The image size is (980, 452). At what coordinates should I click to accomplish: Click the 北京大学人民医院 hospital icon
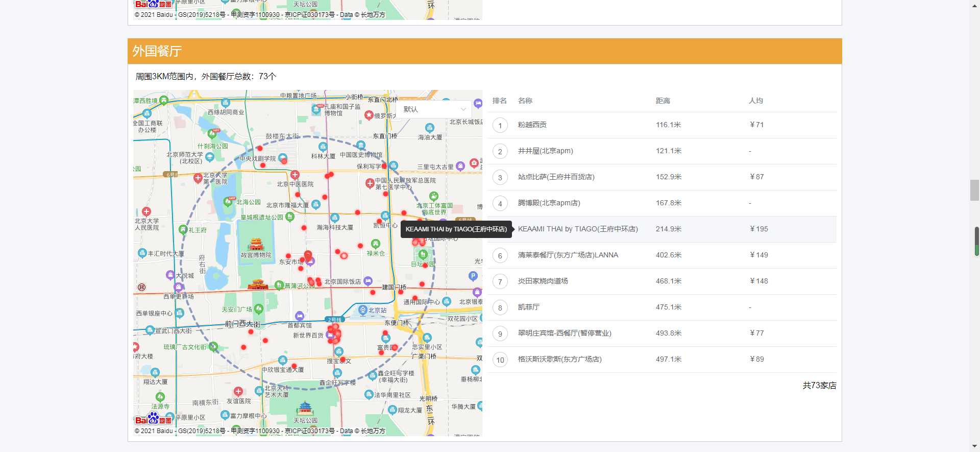146,211
